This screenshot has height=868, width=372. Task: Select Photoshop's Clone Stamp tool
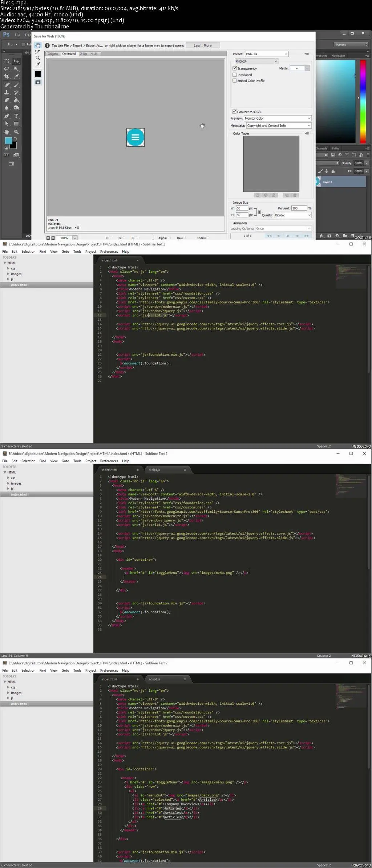pos(7,92)
